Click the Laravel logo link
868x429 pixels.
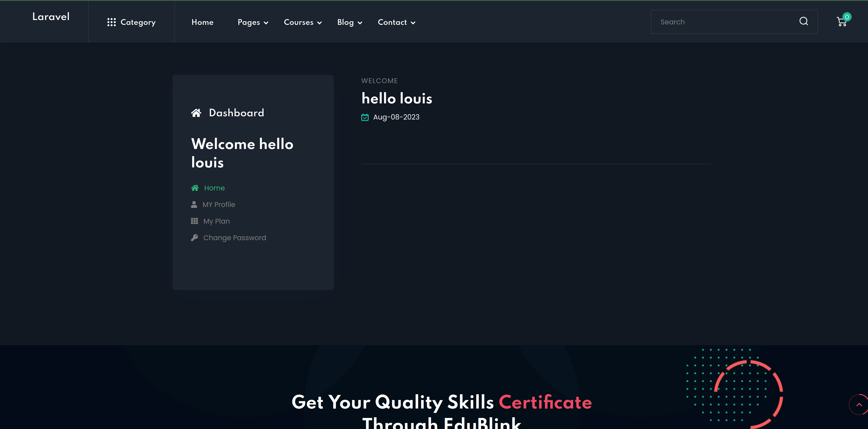(x=51, y=17)
